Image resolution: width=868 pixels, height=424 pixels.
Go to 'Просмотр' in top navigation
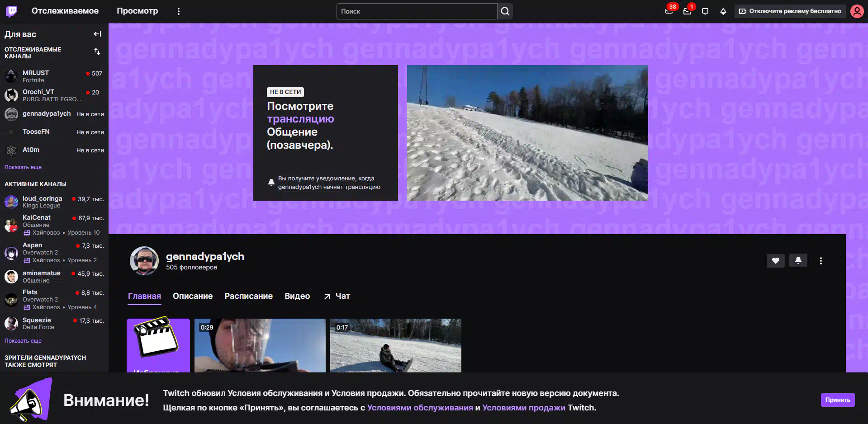point(138,11)
